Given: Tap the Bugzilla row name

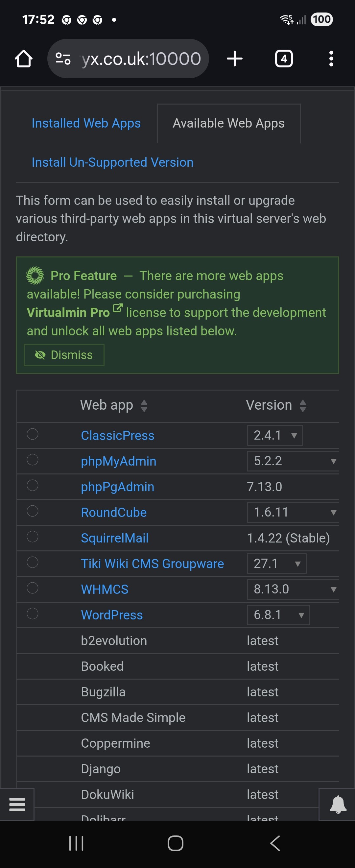Looking at the screenshot, I should [x=103, y=691].
